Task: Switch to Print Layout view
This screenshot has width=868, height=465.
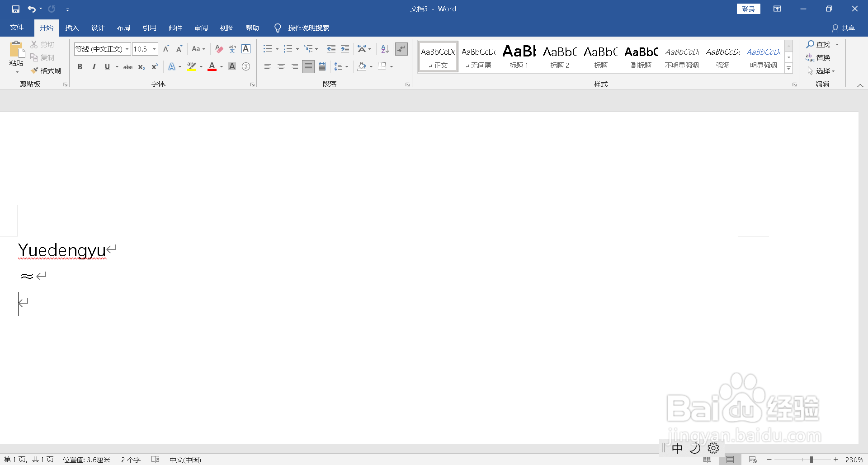Action: click(730, 460)
